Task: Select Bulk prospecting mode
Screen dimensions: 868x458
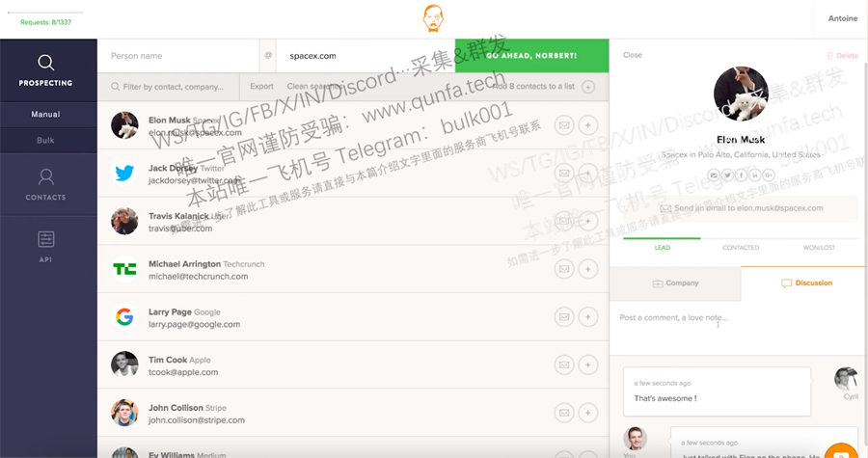Action: (46, 141)
